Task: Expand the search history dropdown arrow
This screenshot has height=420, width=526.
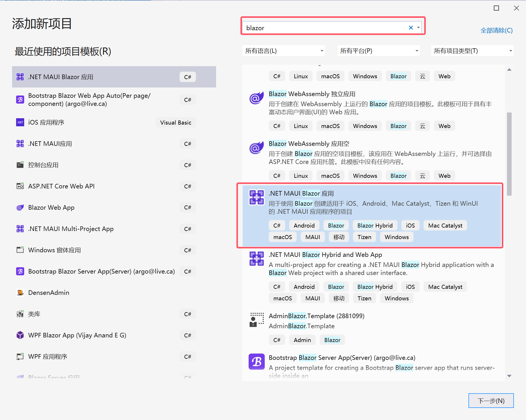Action: point(418,28)
